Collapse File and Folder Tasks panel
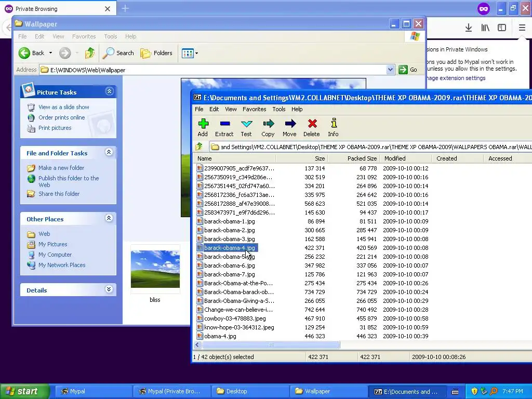The width and height of the screenshot is (532, 399). pyautogui.click(x=109, y=152)
